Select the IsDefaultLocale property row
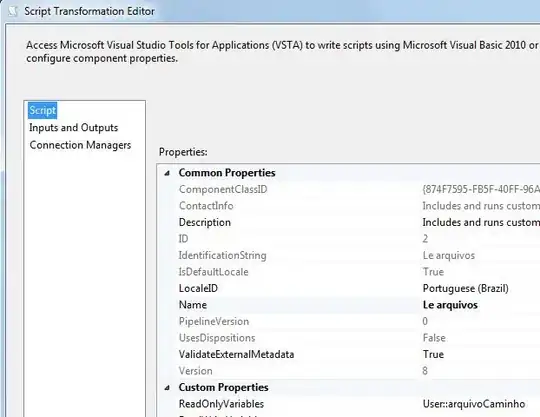This screenshot has height=417, width=540. coord(349,272)
